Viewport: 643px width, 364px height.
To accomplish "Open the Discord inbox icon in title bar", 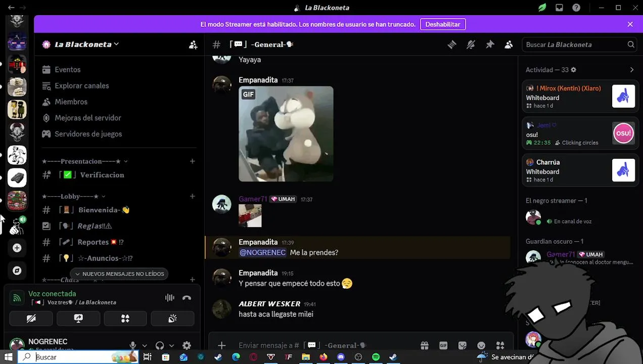I will (559, 8).
